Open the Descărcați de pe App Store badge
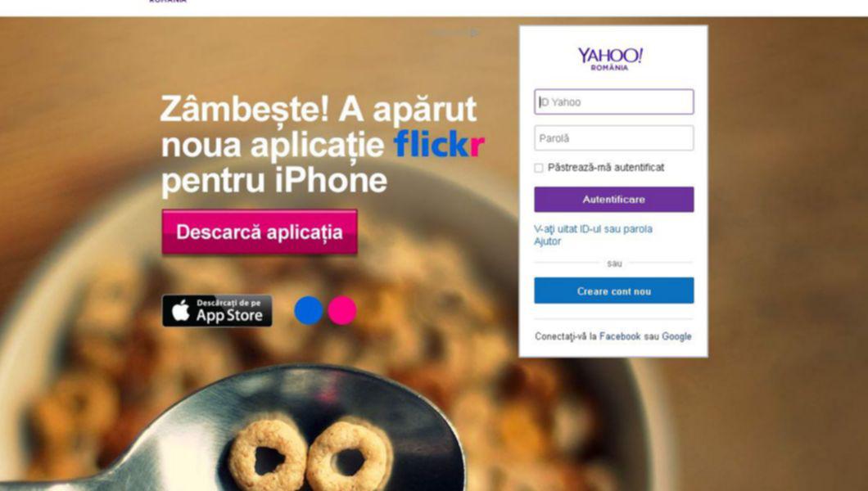Screen dimensions: 868x491 217,311
